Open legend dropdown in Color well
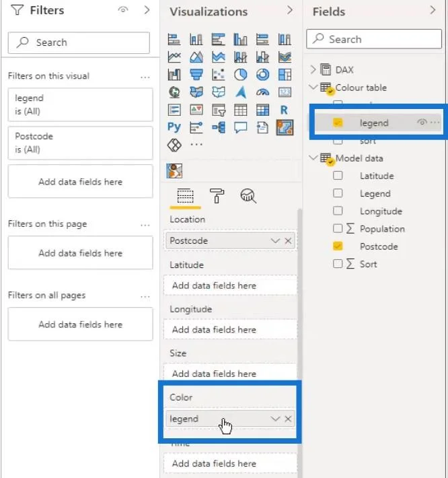The height and width of the screenshot is (478, 448). coord(275,419)
